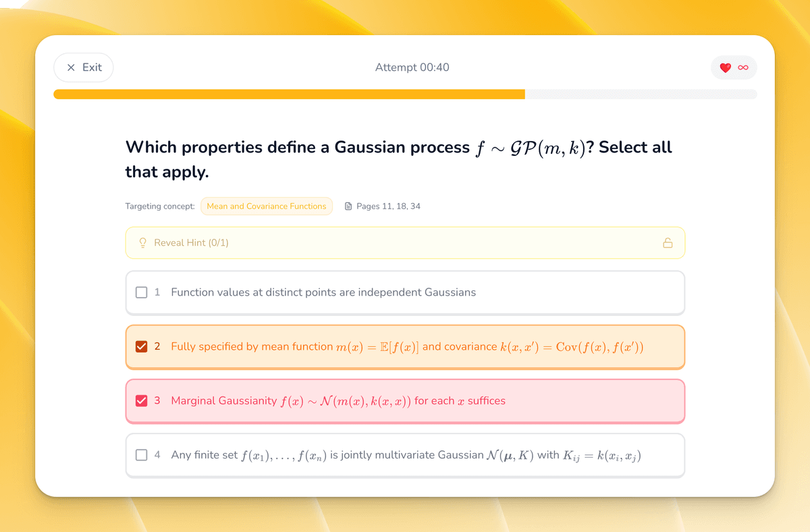
Task: Click the infinity symbol next to heart
Action: [x=743, y=68]
